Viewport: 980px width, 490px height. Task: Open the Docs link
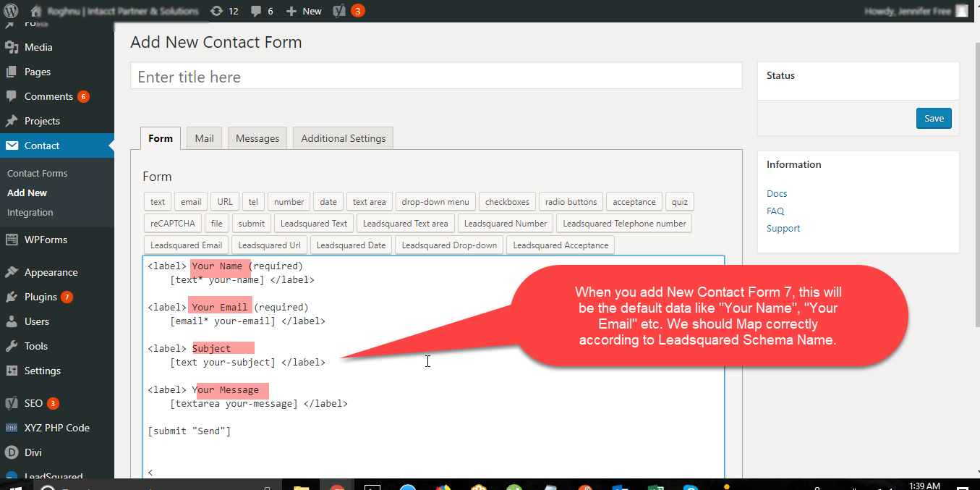click(x=777, y=194)
